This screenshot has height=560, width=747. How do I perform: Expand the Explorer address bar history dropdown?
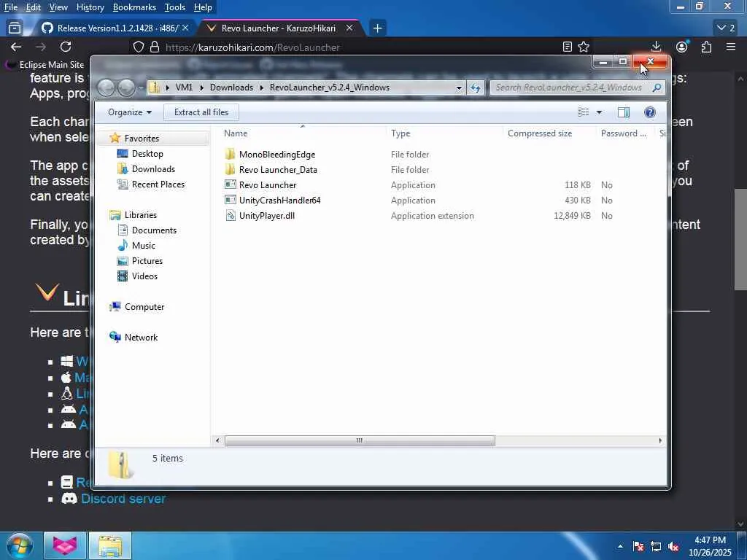(459, 87)
